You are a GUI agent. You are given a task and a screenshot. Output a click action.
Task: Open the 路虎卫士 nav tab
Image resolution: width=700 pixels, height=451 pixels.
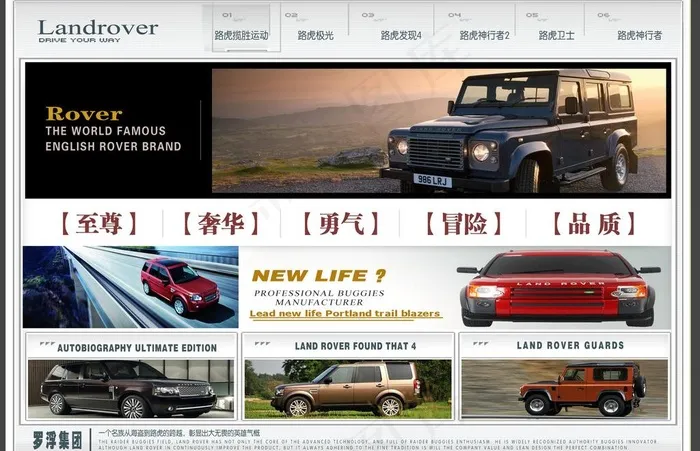point(556,35)
